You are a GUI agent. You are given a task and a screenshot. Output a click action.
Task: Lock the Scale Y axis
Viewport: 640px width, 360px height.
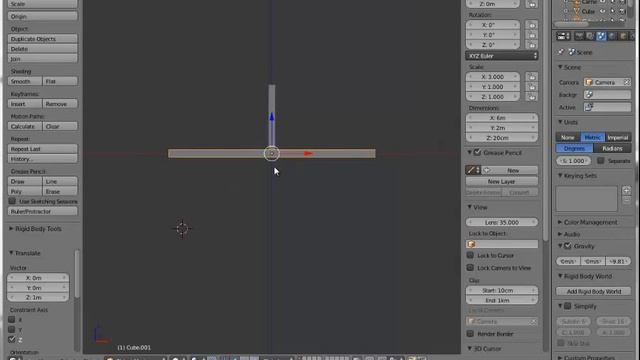pos(531,87)
